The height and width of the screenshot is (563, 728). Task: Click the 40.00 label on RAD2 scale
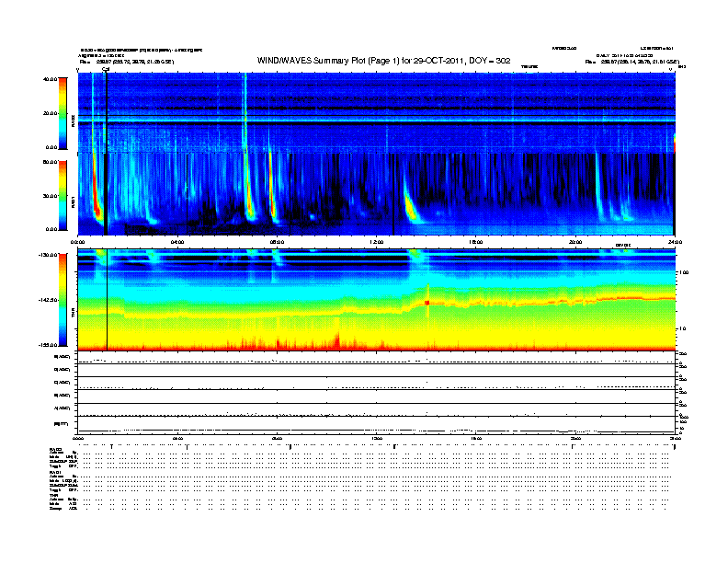pos(51,79)
